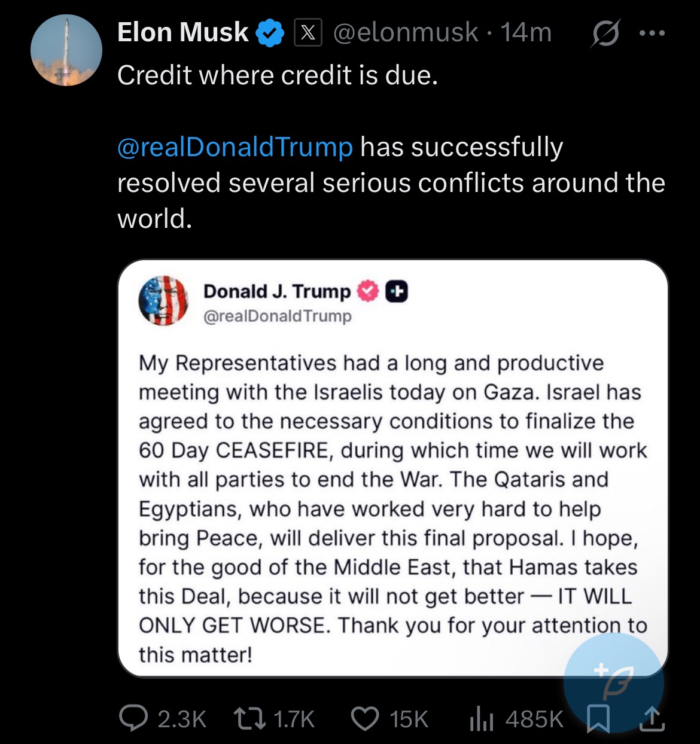Open the 14m timestamp
Viewport: 700px width, 744px height.
click(526, 33)
